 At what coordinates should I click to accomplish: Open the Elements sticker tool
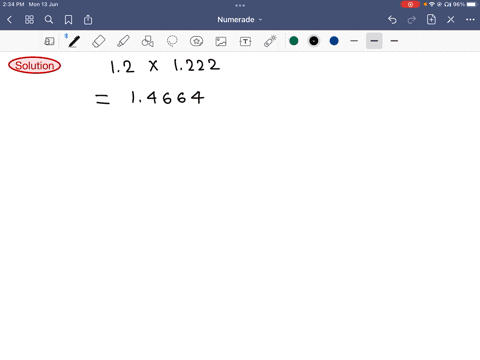pyautogui.click(x=196, y=41)
